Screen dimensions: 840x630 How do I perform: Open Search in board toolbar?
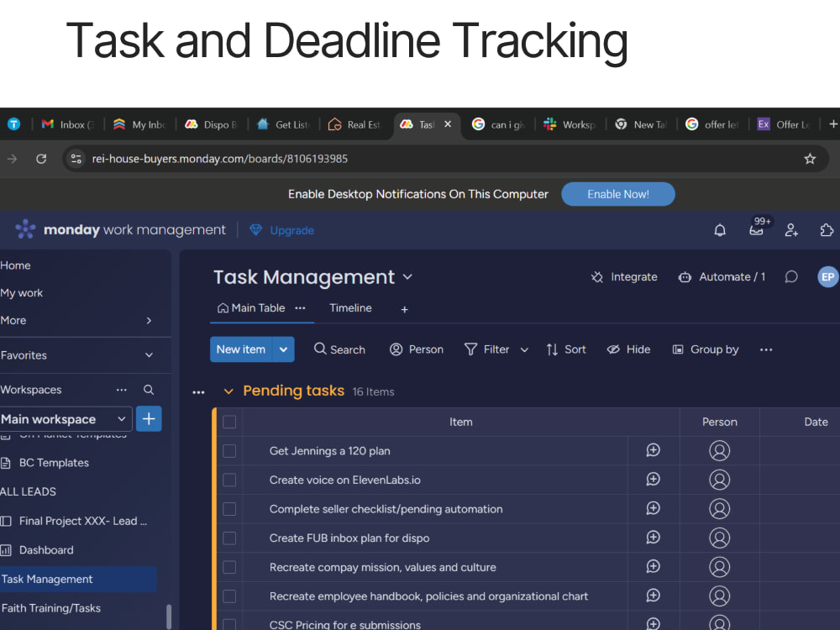[339, 349]
